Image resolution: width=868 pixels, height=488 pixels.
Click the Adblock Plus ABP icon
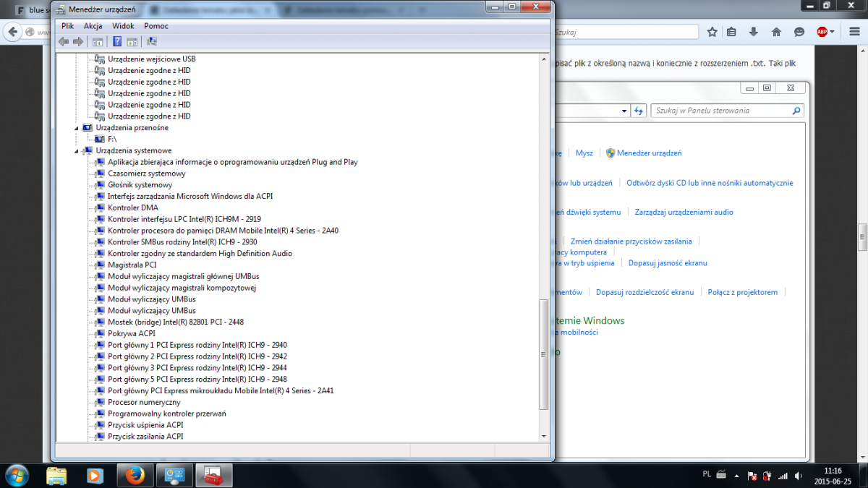point(822,32)
